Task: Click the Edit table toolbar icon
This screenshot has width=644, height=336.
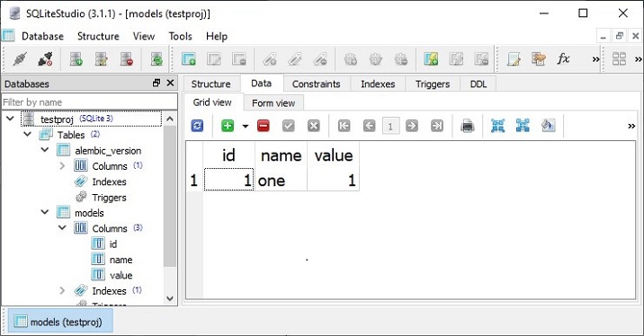Action: (x=214, y=59)
